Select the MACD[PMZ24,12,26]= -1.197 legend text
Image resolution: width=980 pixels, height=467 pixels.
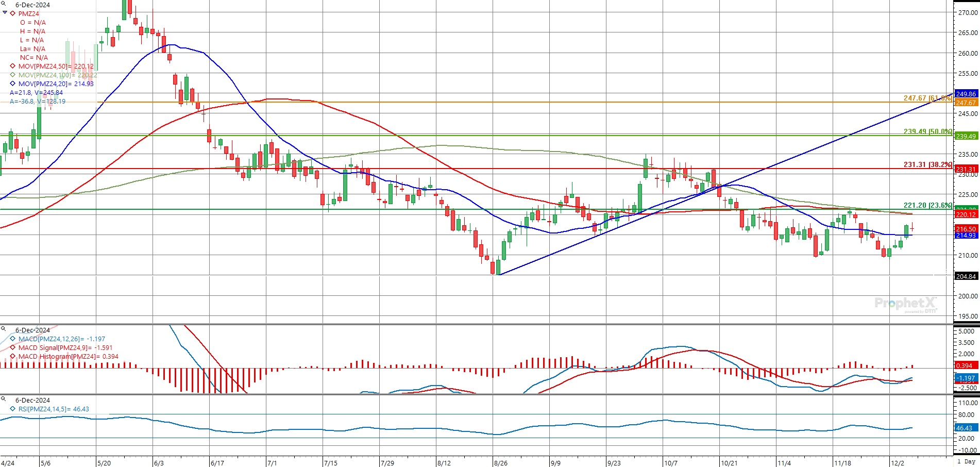click(62, 339)
